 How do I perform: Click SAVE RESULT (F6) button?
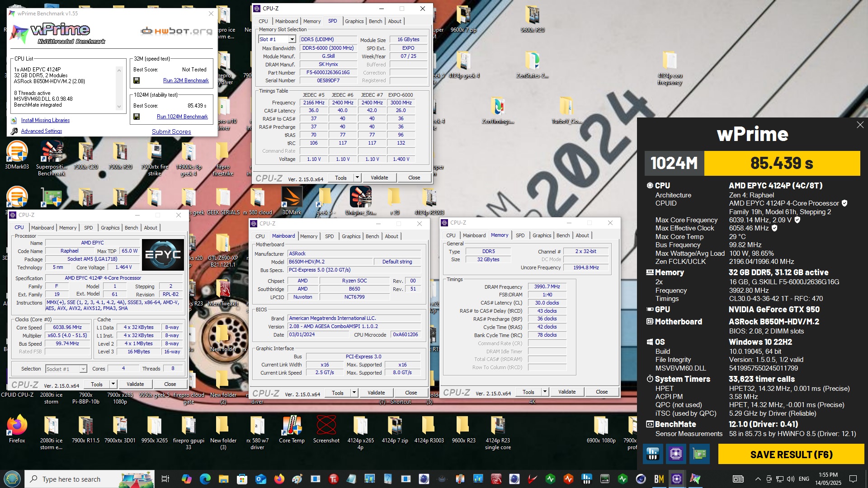[791, 454]
